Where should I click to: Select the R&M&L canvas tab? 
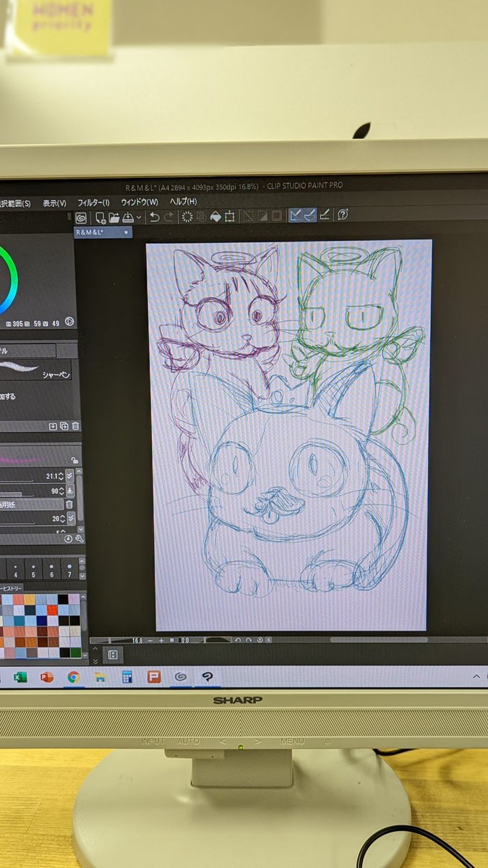tap(103, 233)
